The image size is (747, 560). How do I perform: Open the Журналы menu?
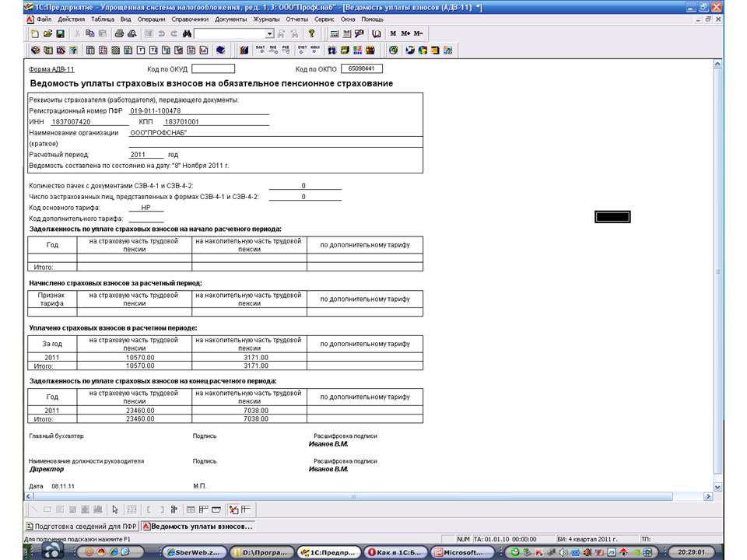coord(266,19)
